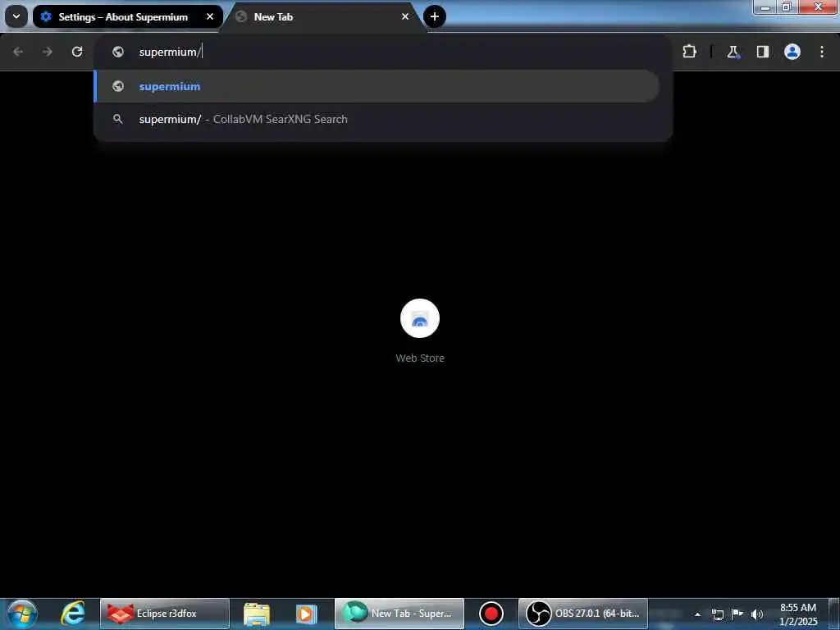
Task: Close the Settings – About Supermium tab
Action: (x=210, y=16)
